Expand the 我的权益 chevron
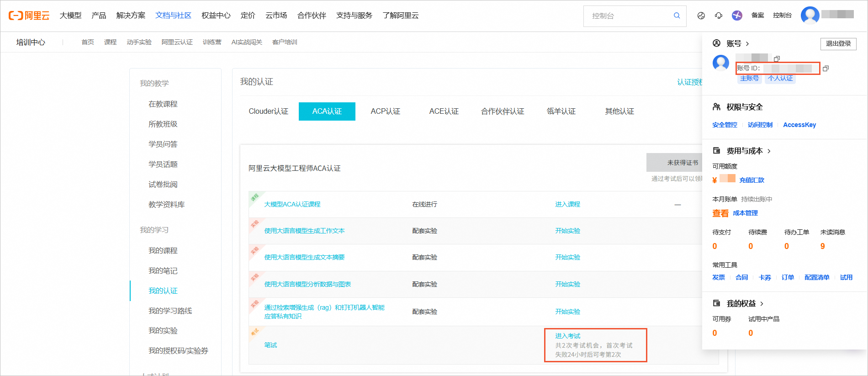This screenshot has width=868, height=376. [762, 304]
